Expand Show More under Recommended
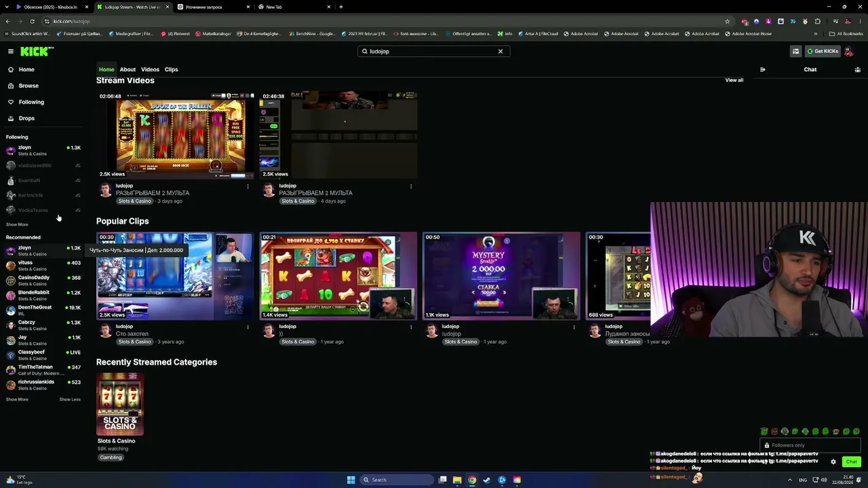Screen dimensions: 868x488 [17, 400]
